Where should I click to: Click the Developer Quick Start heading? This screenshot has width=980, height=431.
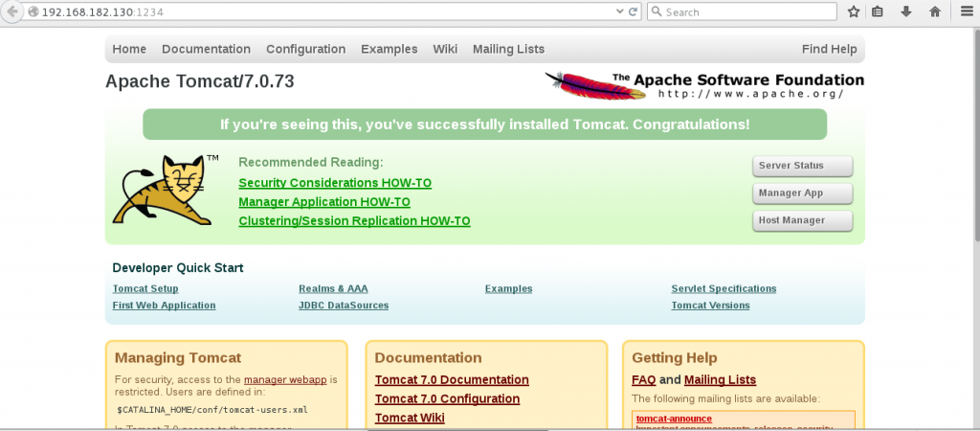click(x=178, y=268)
